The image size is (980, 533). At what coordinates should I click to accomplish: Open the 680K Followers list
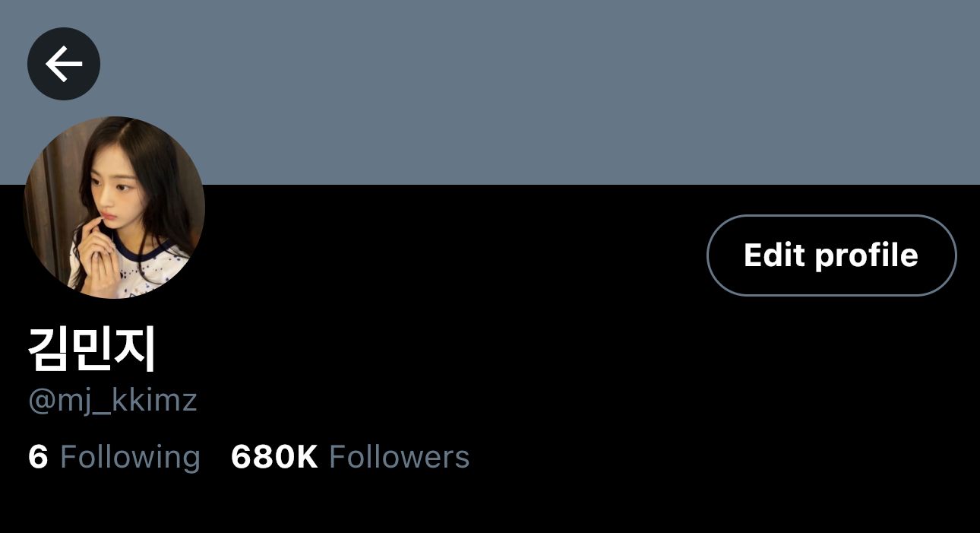tap(350, 457)
